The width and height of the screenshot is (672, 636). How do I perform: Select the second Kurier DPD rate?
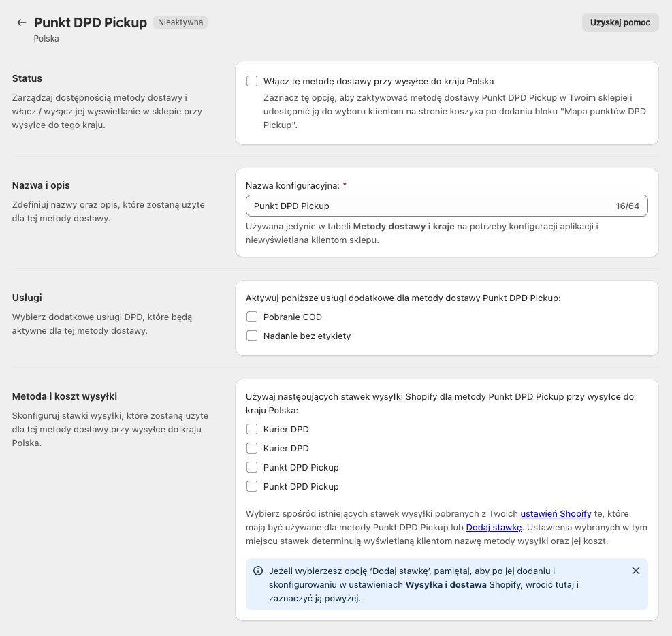click(x=252, y=448)
